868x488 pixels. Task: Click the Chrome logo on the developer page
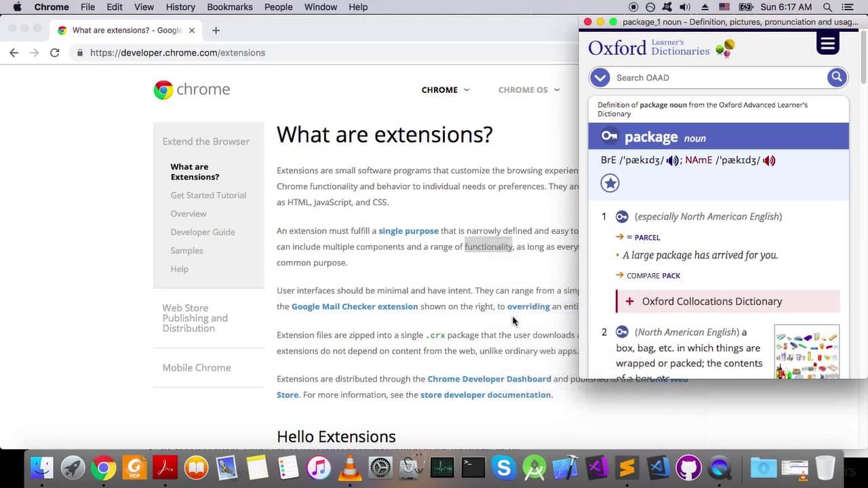click(x=192, y=89)
